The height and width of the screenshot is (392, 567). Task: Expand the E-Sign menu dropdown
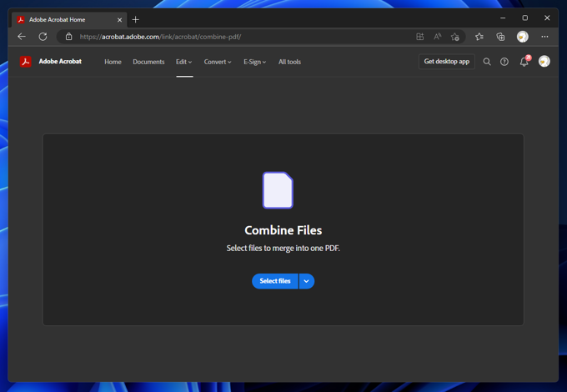point(254,62)
